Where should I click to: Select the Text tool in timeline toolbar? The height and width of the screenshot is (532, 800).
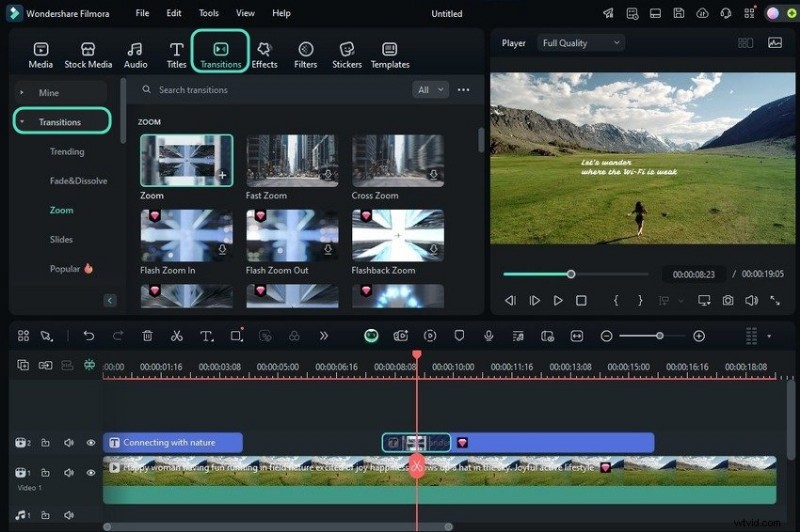(x=206, y=336)
